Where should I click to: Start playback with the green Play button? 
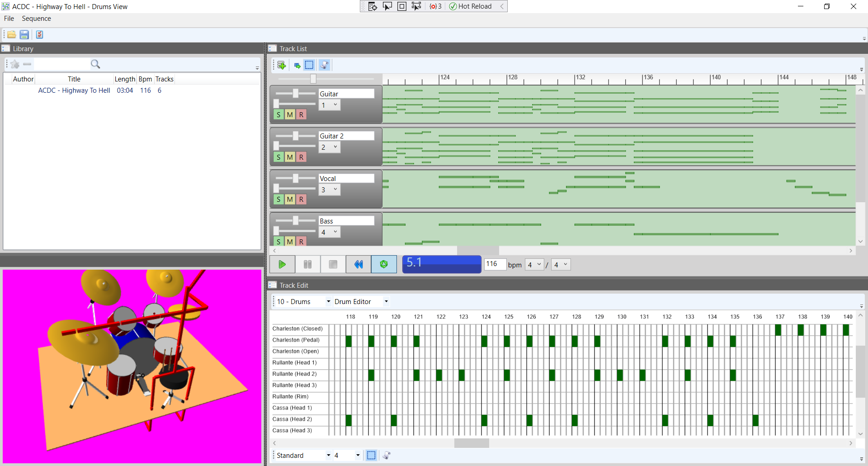tap(282, 264)
